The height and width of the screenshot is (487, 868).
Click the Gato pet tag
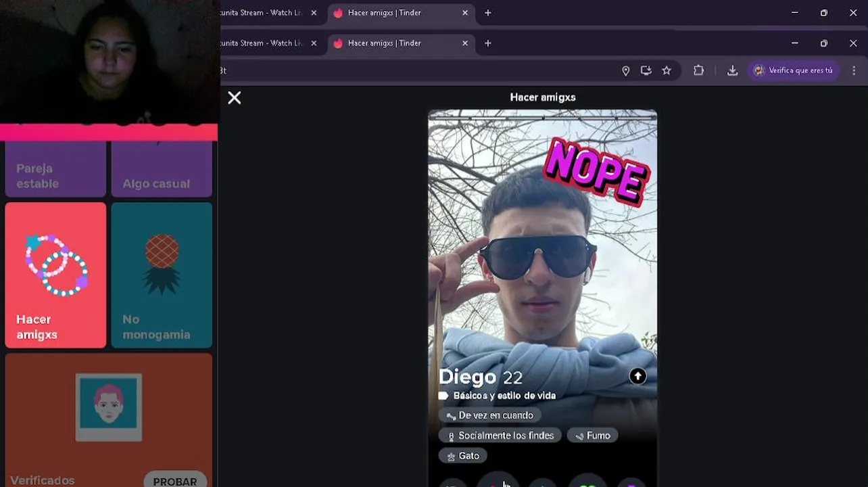click(x=463, y=456)
